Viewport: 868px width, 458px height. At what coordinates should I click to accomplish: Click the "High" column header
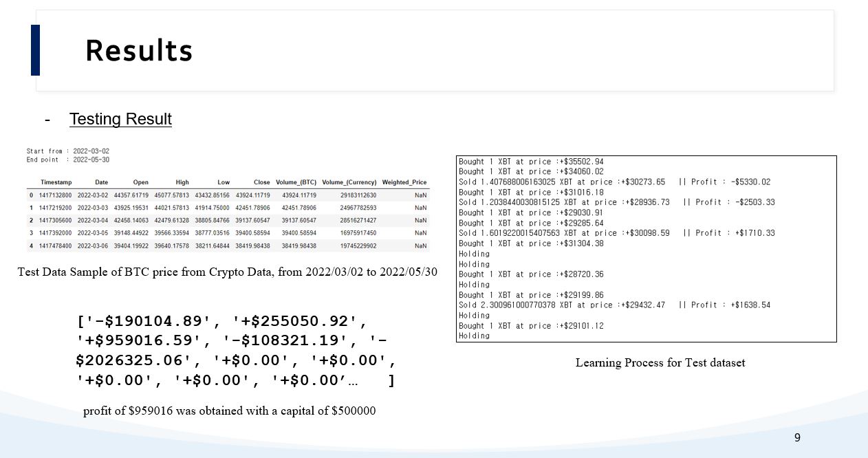[x=182, y=182]
